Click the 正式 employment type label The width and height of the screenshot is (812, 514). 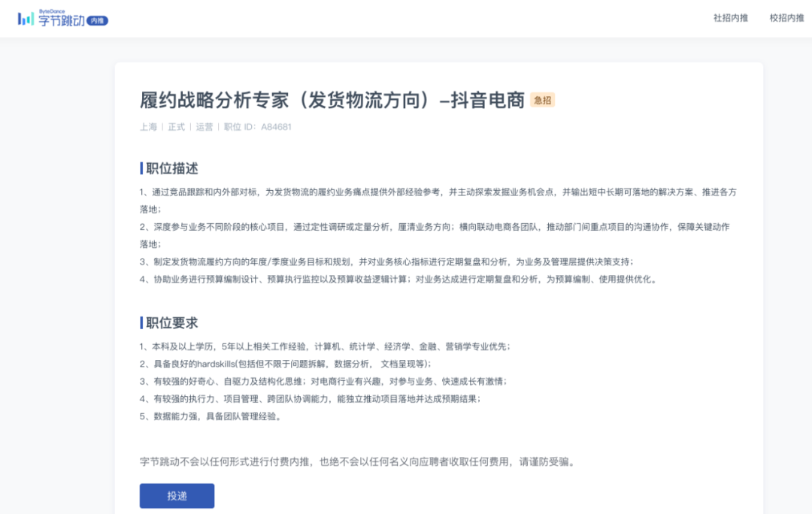176,127
